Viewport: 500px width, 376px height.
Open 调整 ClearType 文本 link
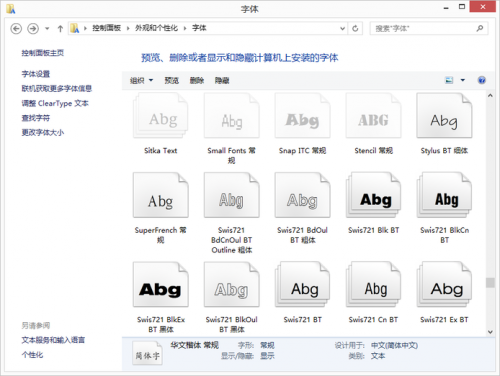[x=55, y=103]
